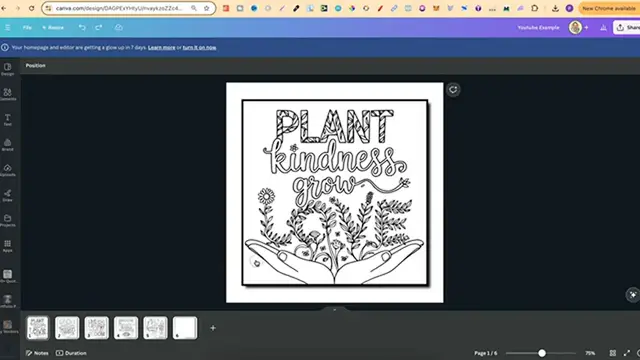640x360 pixels.
Task: Add a collaborator with plus icon
Action: [587, 27]
